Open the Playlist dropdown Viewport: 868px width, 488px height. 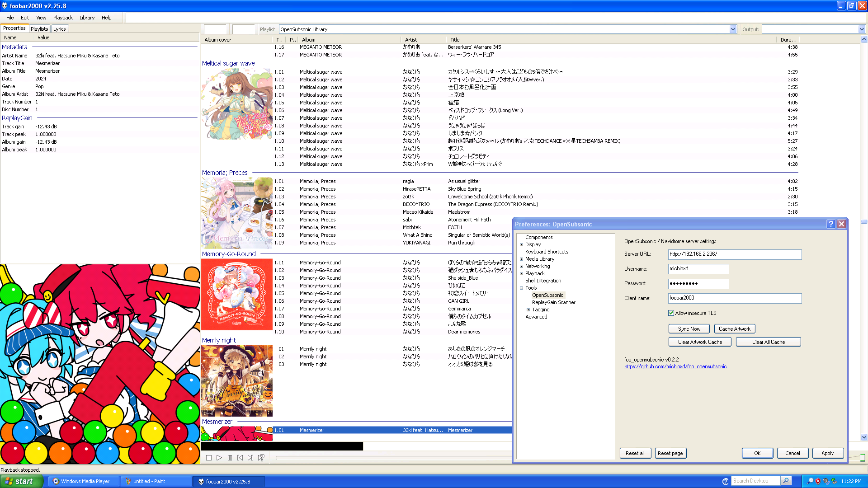733,29
